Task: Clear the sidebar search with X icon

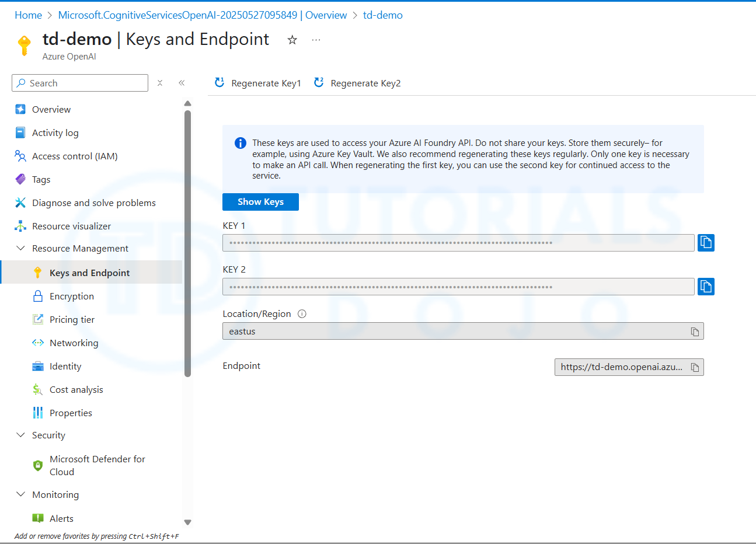Action: pos(160,83)
